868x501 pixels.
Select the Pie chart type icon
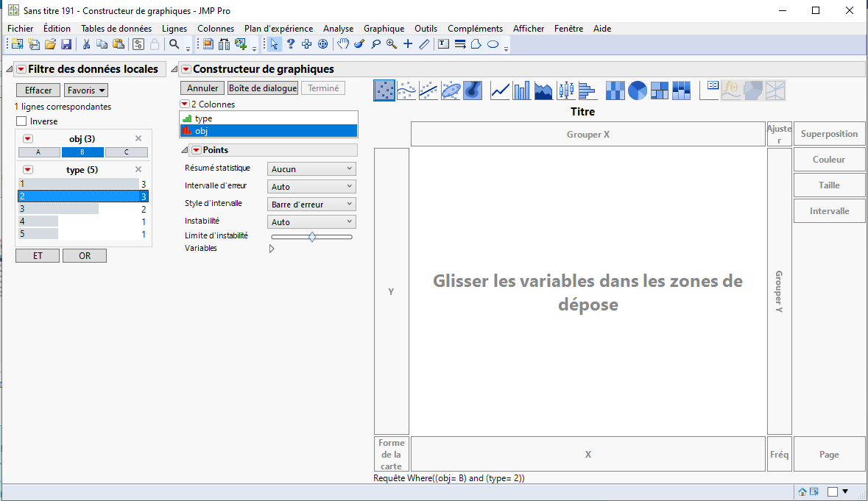click(x=637, y=90)
